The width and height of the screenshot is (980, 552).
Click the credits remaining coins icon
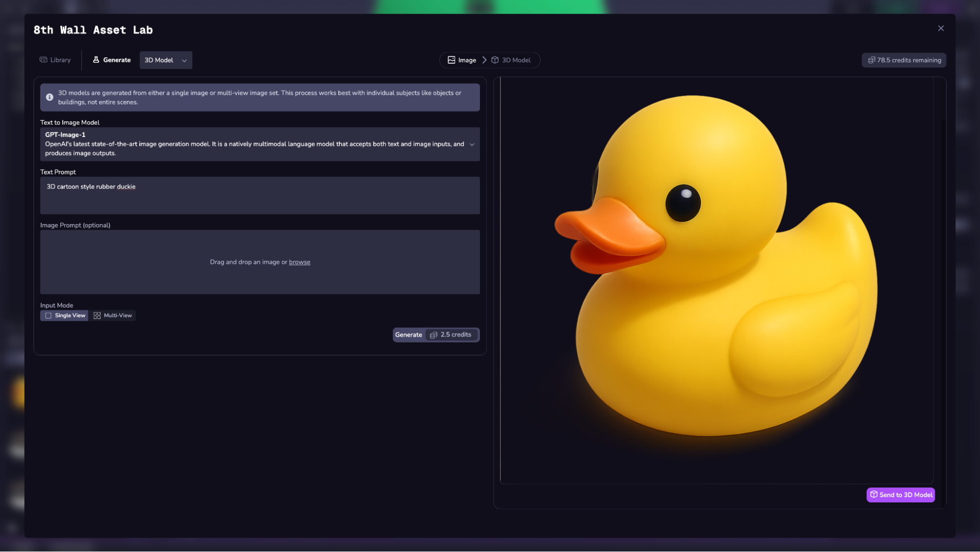(871, 60)
